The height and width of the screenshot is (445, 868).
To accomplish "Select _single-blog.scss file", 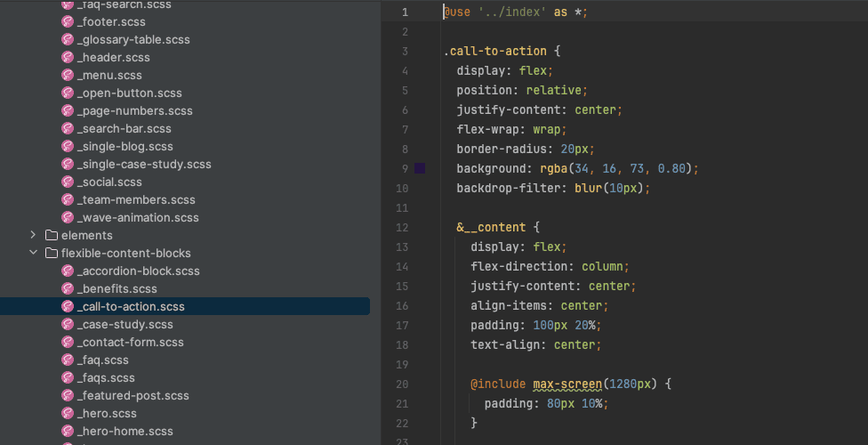I will 125,147.
